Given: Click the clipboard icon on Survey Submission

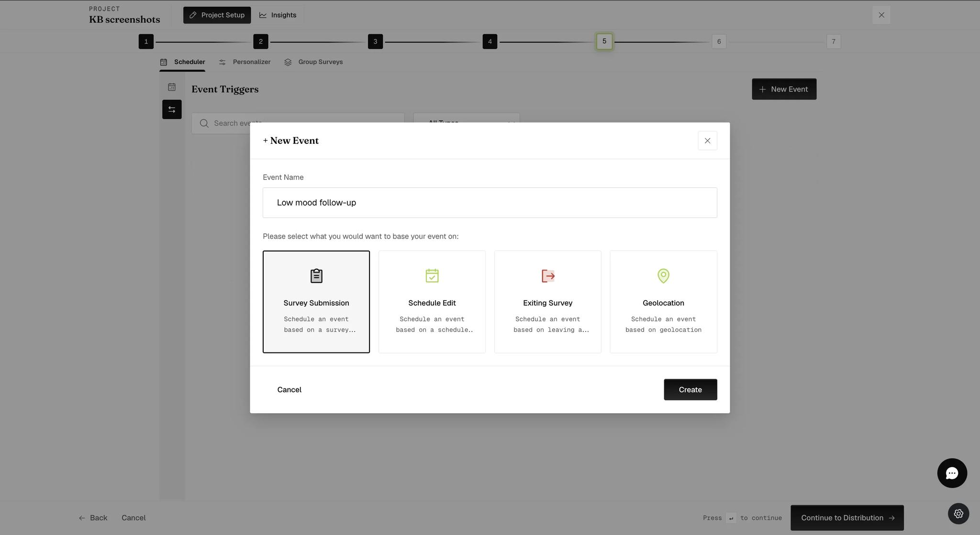Looking at the screenshot, I should pos(316,276).
